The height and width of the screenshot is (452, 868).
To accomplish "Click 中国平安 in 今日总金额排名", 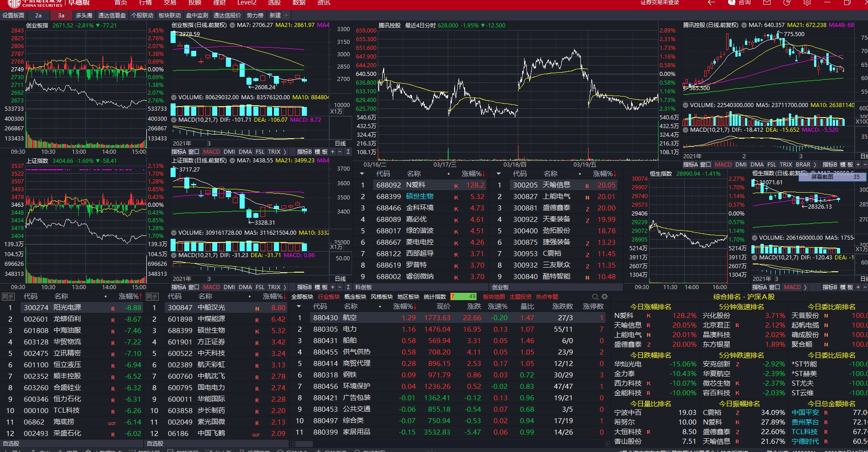I will [x=805, y=413].
